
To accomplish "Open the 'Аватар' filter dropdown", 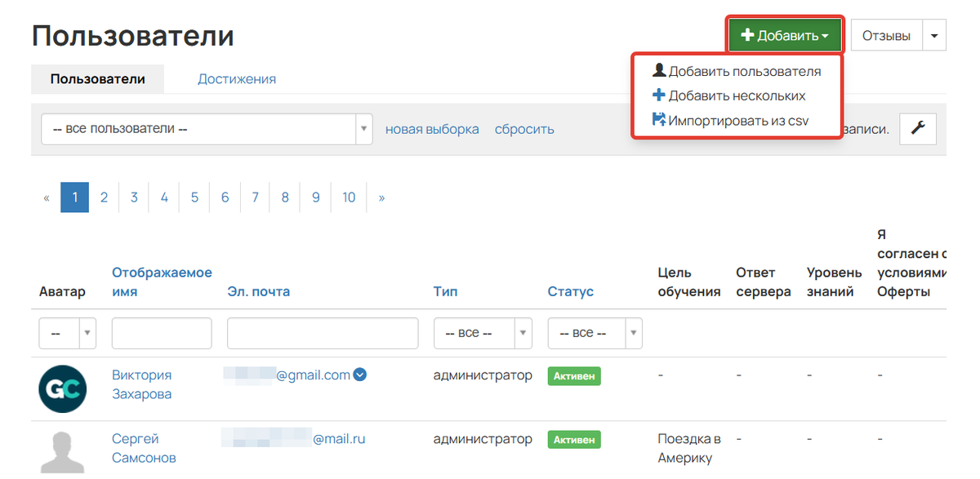I will point(67,333).
